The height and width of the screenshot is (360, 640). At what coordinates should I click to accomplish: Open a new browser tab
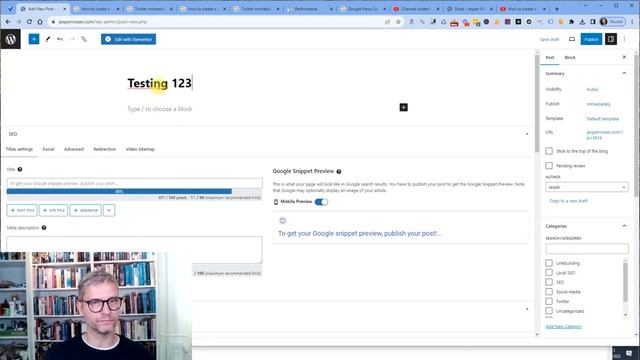(557, 9)
